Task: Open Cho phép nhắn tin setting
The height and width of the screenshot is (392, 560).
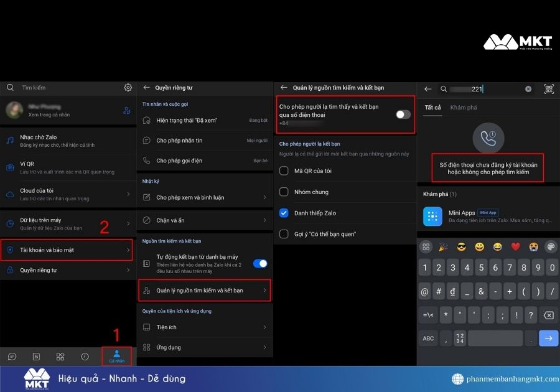Action: point(205,141)
